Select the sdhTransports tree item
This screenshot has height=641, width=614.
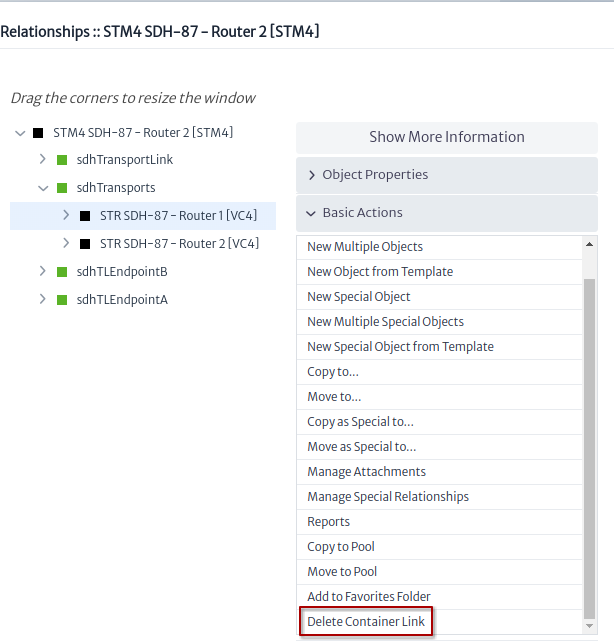click(116, 188)
